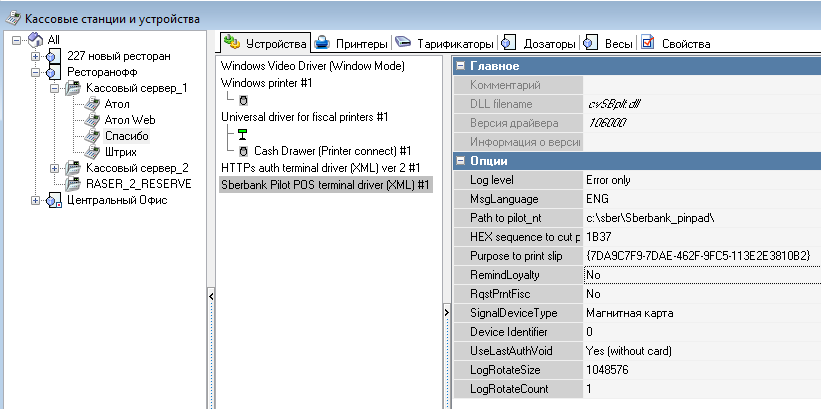Image resolution: width=821 pixels, height=409 pixels.
Task: Select Sberbank Pilot POS terminal driver
Action: click(326, 185)
